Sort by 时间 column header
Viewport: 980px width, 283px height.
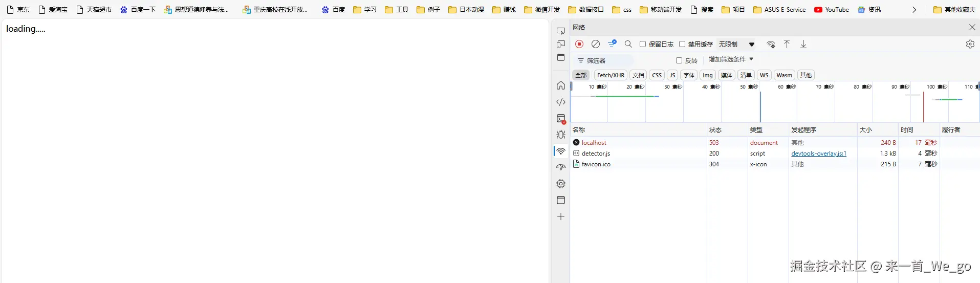919,130
